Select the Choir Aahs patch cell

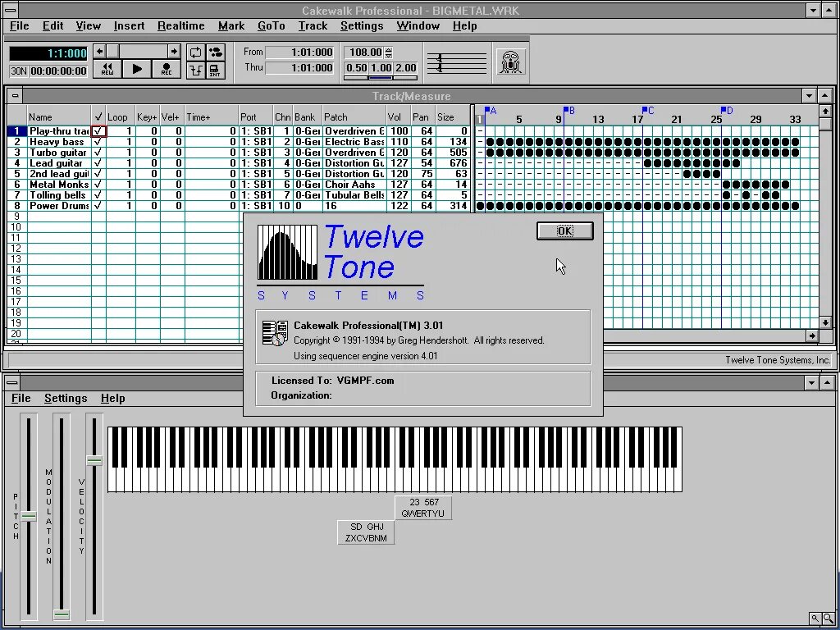[354, 185]
